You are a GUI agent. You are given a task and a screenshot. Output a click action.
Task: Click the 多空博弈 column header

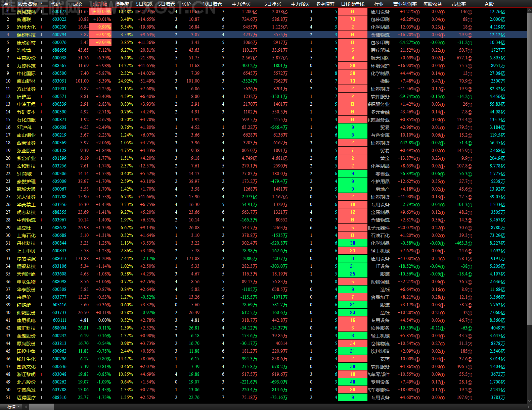[325, 4]
